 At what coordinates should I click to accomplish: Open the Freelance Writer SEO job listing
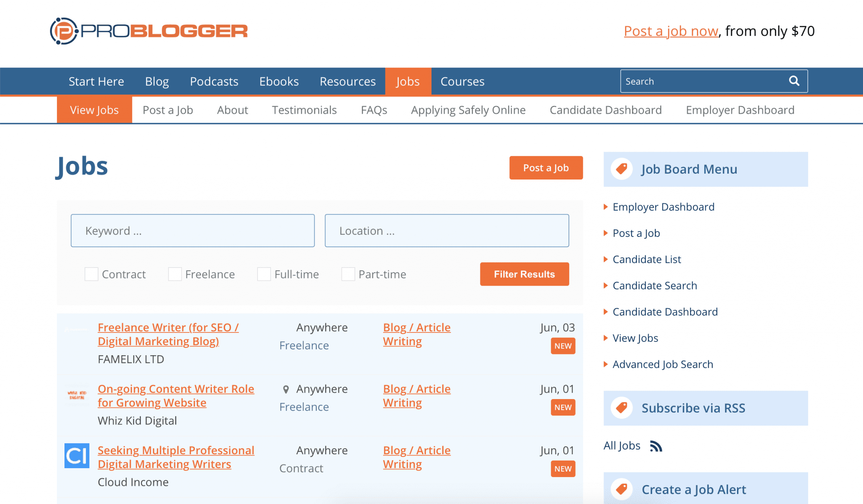[168, 334]
